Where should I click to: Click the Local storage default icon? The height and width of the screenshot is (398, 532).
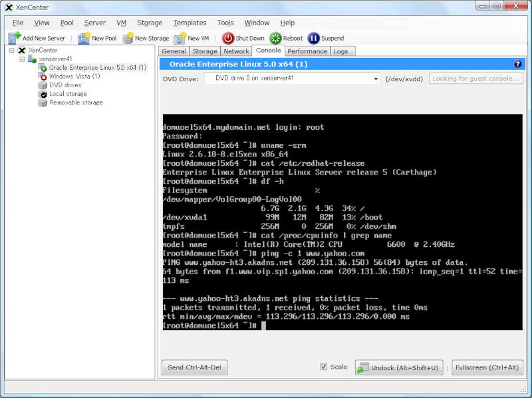click(x=43, y=94)
